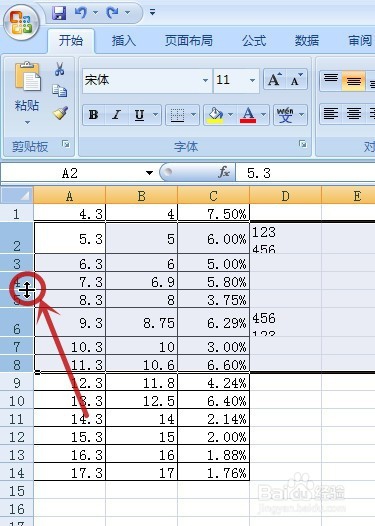Select row 1 header
Screen dimensions: 375x526
[17, 213]
